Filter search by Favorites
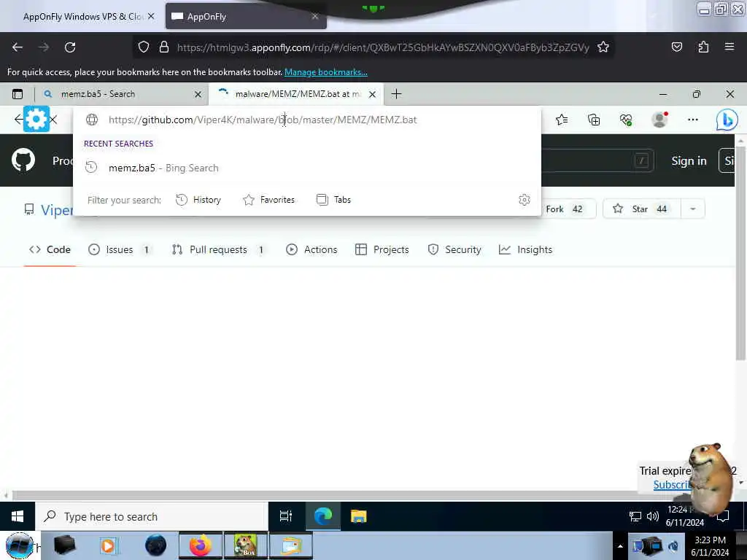 pos(268,200)
